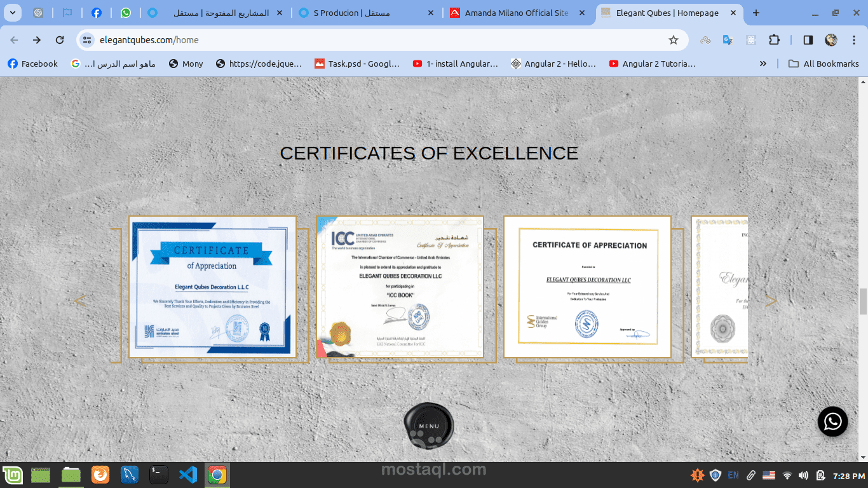Open the Terminal from the taskbar

[159, 475]
